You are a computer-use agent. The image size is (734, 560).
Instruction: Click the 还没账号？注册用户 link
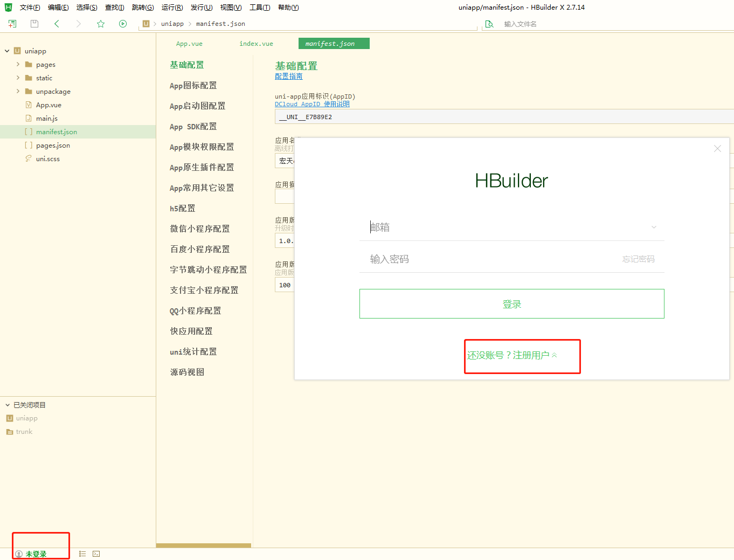click(x=511, y=355)
